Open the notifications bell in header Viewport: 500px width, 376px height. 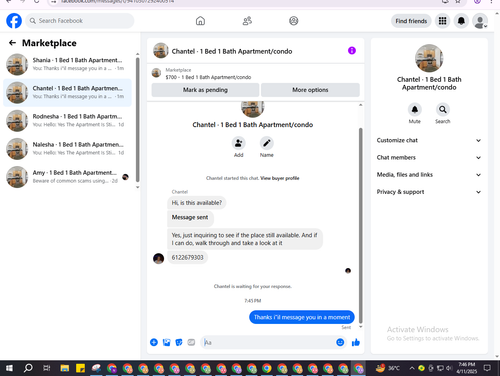(x=461, y=21)
